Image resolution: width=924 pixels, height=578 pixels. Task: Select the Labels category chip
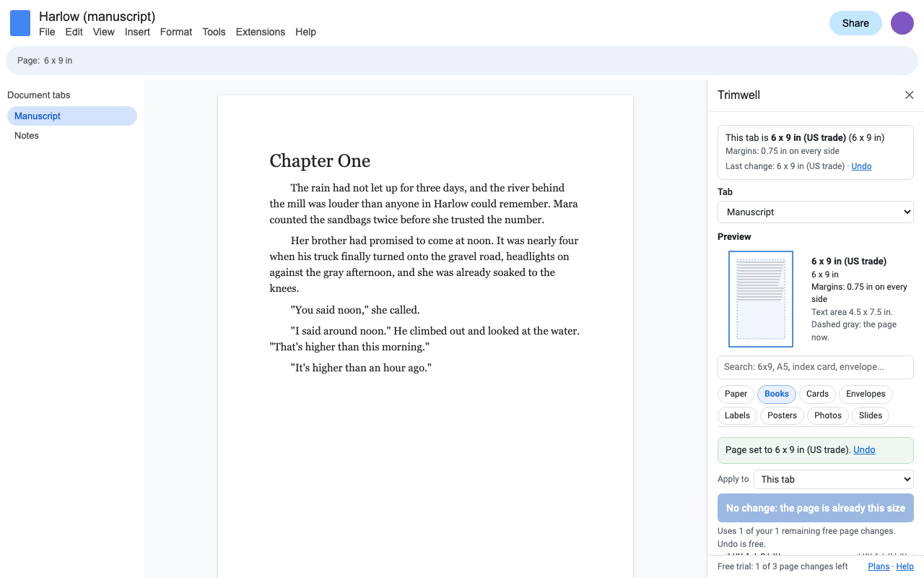737,415
